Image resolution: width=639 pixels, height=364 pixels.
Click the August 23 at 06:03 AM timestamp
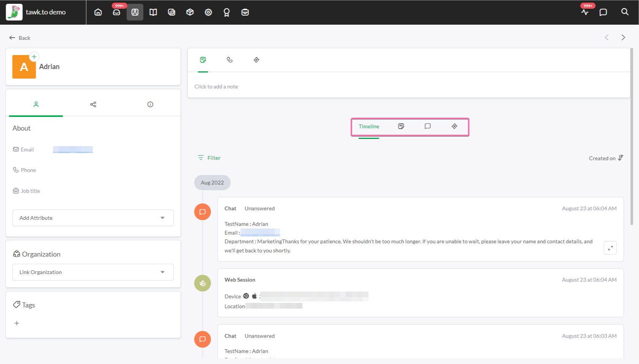589,336
